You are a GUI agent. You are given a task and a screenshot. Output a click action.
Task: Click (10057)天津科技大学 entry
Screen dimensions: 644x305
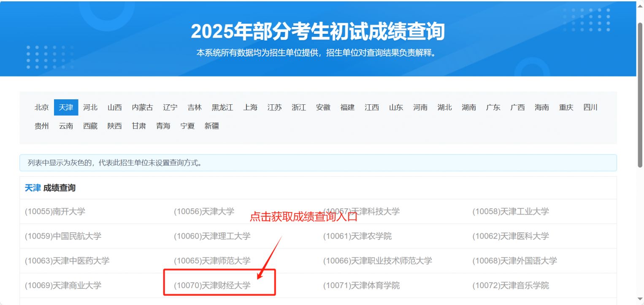pos(362,211)
